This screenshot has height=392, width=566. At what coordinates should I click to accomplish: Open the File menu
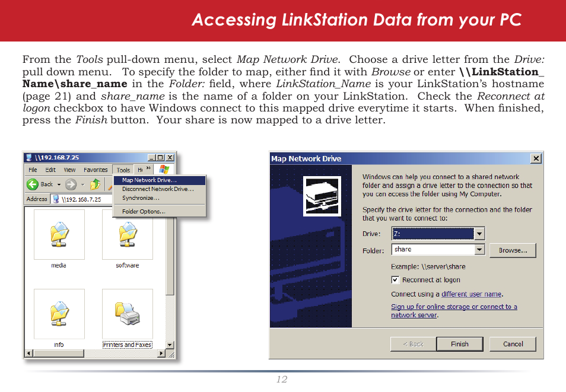pyautogui.click(x=33, y=170)
